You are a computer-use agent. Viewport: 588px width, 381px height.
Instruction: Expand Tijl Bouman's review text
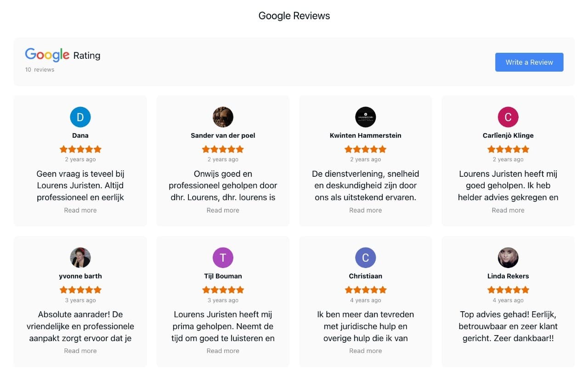tap(223, 351)
